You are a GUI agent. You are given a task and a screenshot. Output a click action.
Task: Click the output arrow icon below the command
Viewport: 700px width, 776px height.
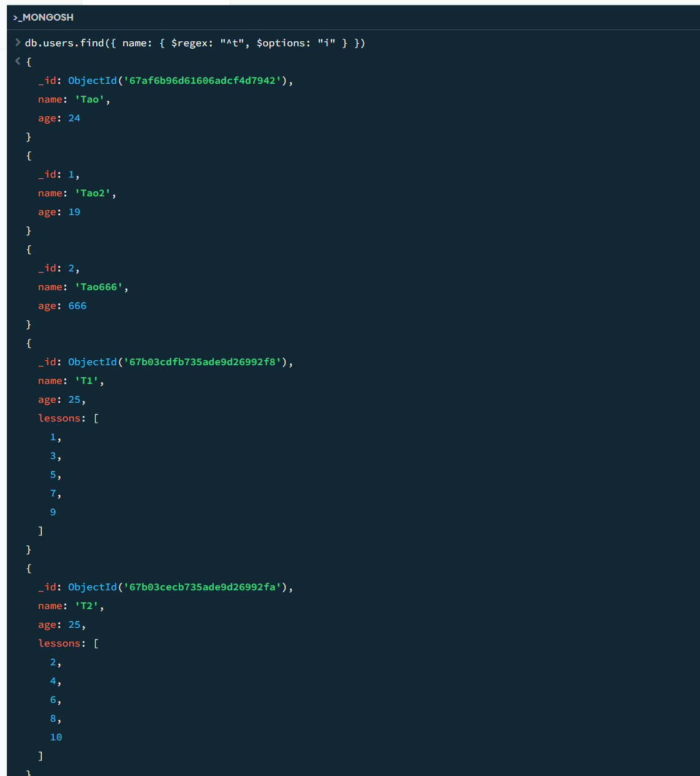pyautogui.click(x=17, y=61)
